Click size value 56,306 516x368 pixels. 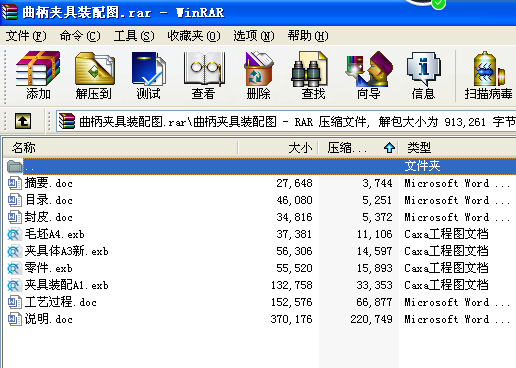click(x=294, y=251)
